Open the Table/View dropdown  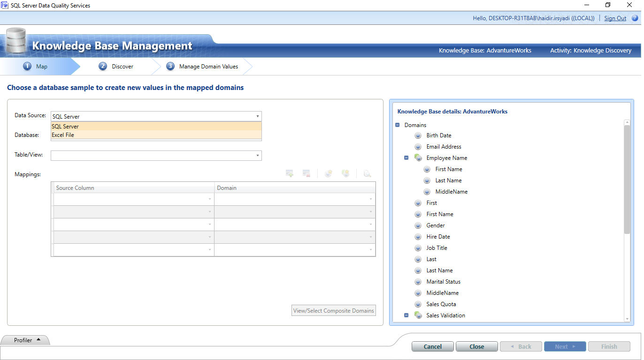[257, 155]
